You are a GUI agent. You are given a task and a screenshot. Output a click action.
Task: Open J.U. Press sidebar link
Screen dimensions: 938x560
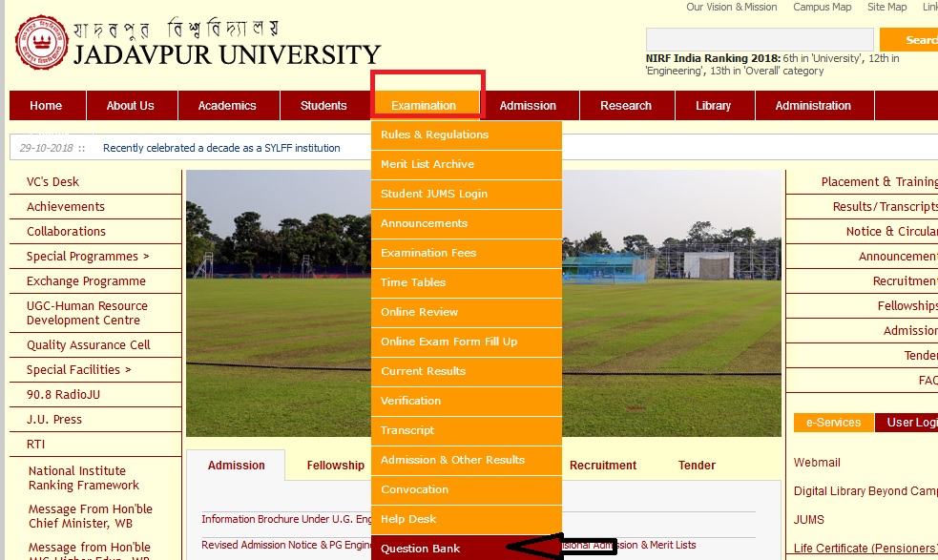[54, 420]
